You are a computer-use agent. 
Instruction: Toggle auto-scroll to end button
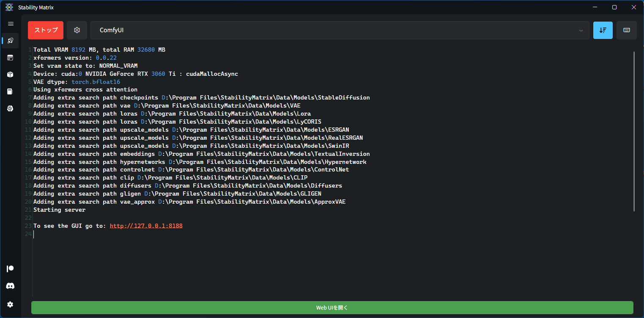point(603,30)
